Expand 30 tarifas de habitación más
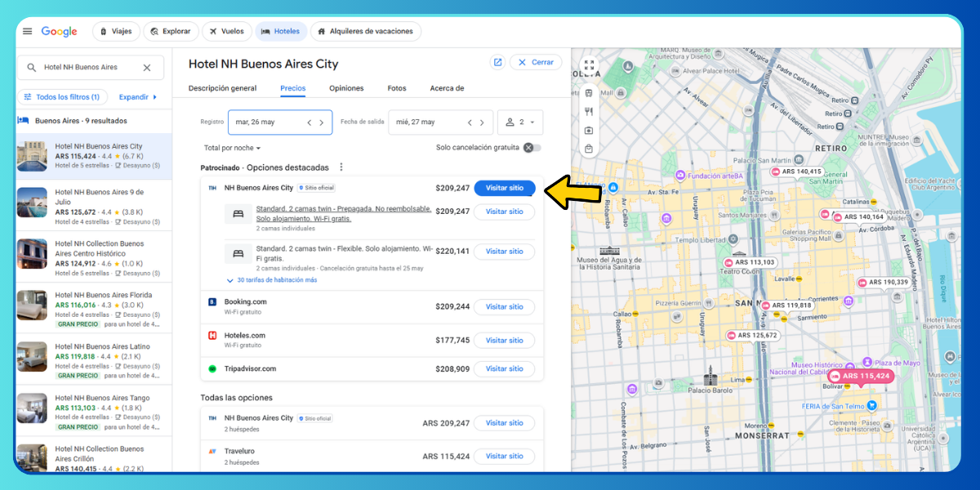This screenshot has width=980, height=490. tap(271, 280)
